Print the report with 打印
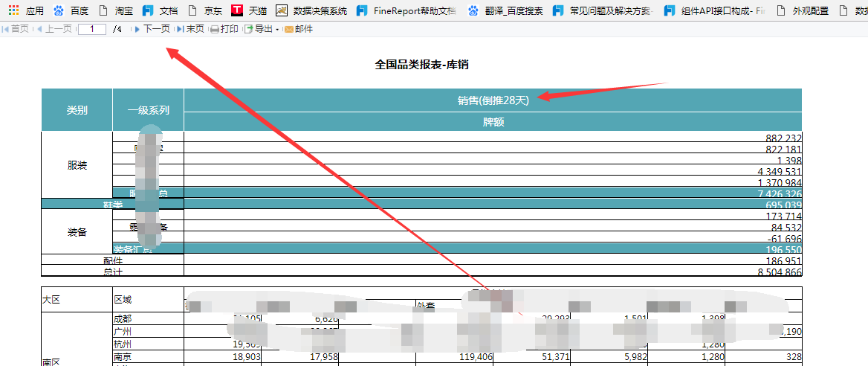Image resolution: width=868 pixels, height=366 pixels. point(224,30)
